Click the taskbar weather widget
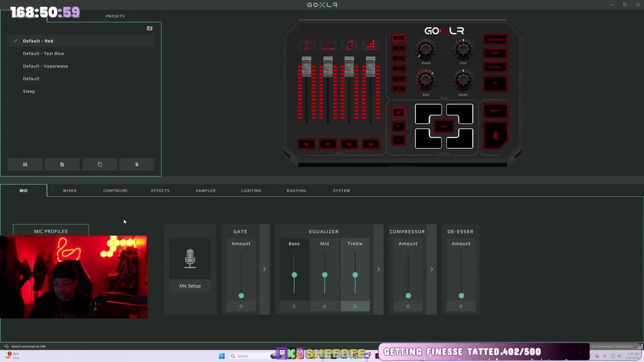 point(13,355)
